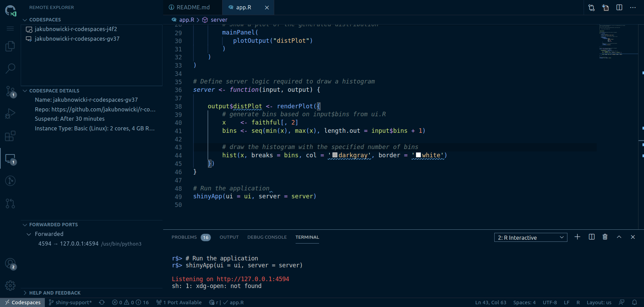Click the Codespaces remote indicator button

[22, 303]
